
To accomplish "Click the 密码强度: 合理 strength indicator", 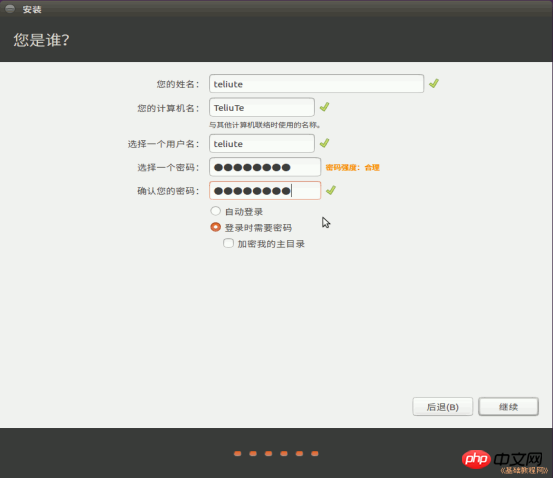I will [x=352, y=167].
